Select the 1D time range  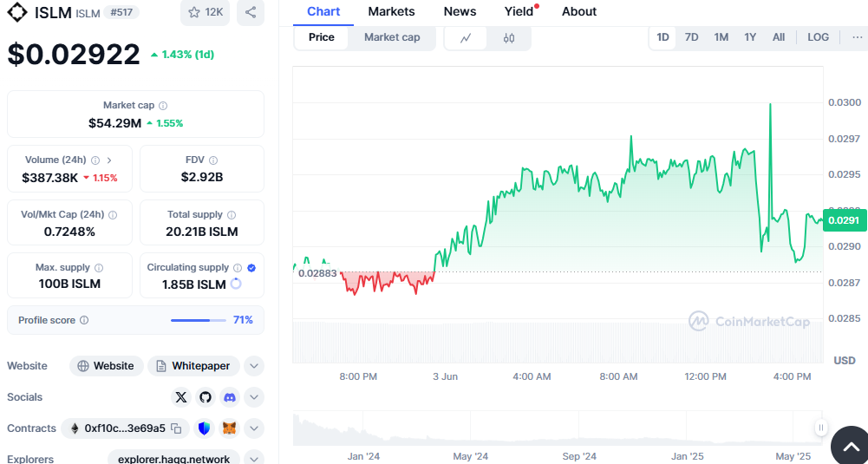[662, 37]
